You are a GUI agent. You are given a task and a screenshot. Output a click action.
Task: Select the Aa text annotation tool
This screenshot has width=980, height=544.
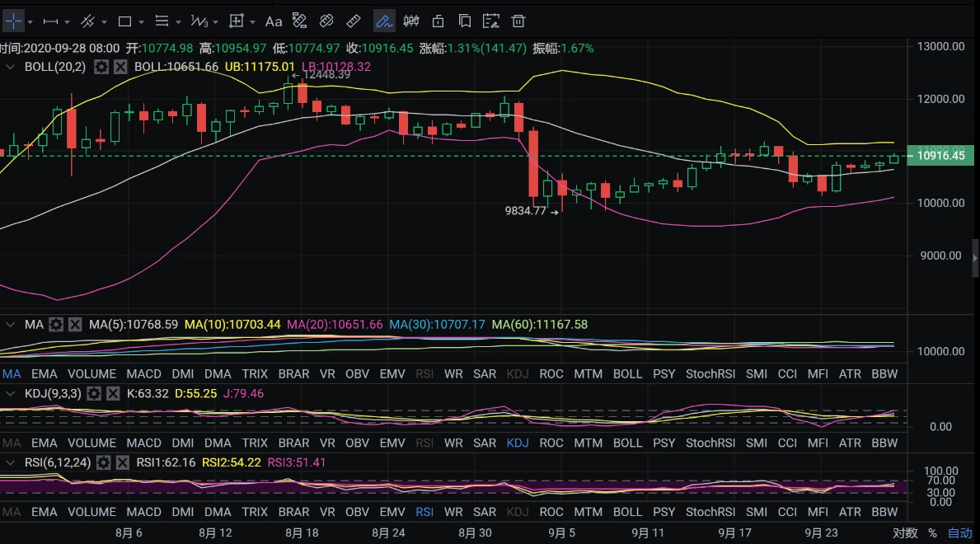click(x=273, y=21)
